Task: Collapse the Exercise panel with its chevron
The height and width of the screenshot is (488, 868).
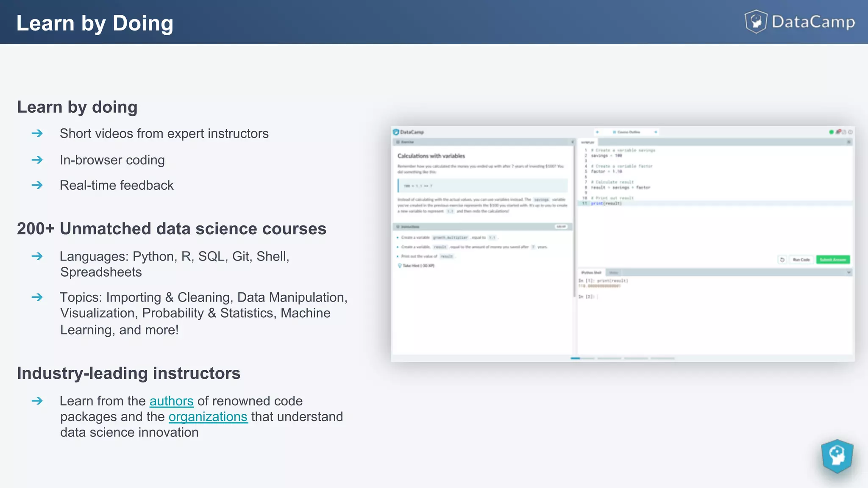Action: pos(572,142)
